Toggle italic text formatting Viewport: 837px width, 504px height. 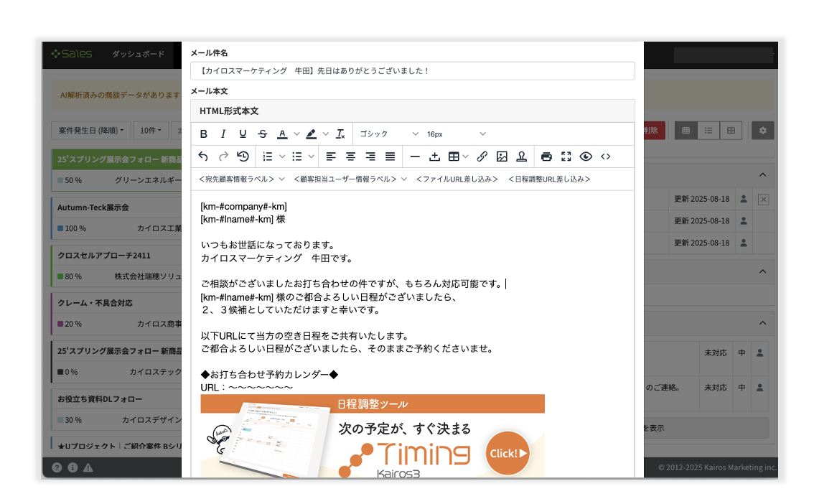tap(223, 134)
